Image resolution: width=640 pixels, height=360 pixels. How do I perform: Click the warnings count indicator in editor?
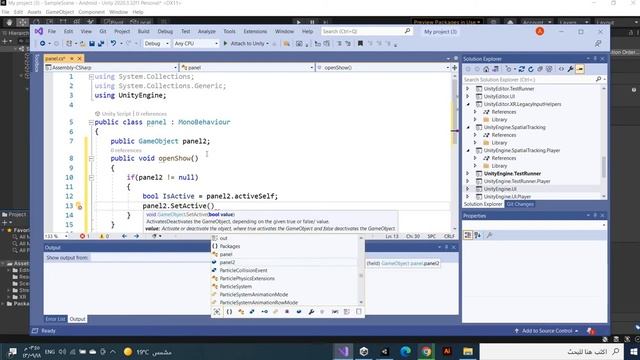click(x=104, y=236)
